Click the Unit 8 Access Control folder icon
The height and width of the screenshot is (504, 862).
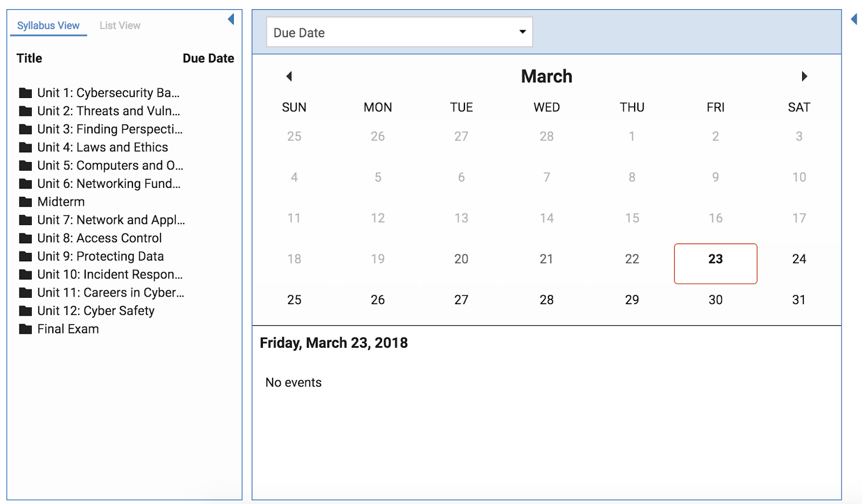pos(25,239)
